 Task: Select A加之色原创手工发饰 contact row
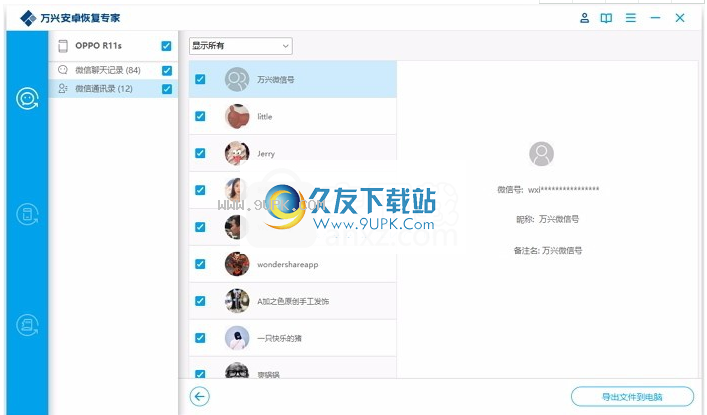[293, 301]
